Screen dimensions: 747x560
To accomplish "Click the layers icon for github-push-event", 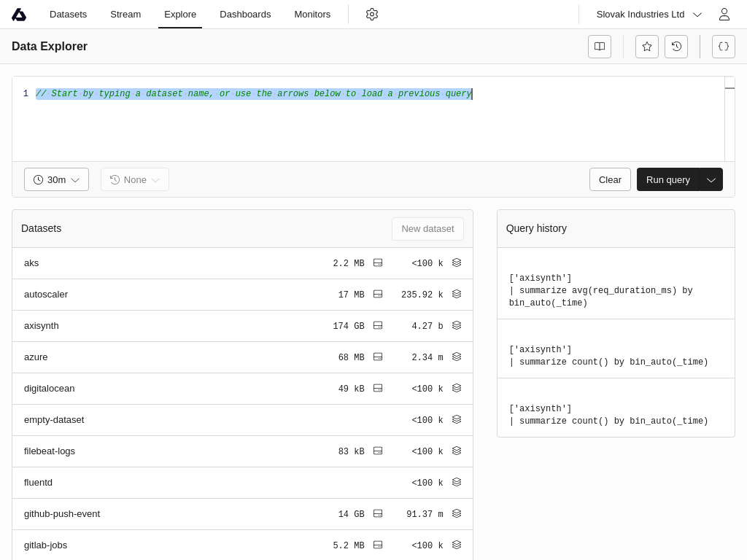I will 457,514.
